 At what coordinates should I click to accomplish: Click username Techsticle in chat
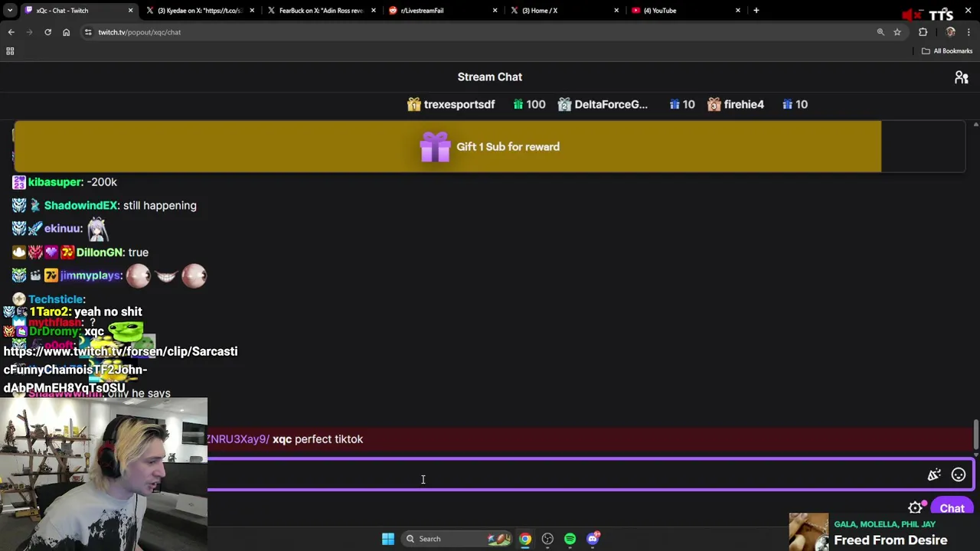coord(56,299)
